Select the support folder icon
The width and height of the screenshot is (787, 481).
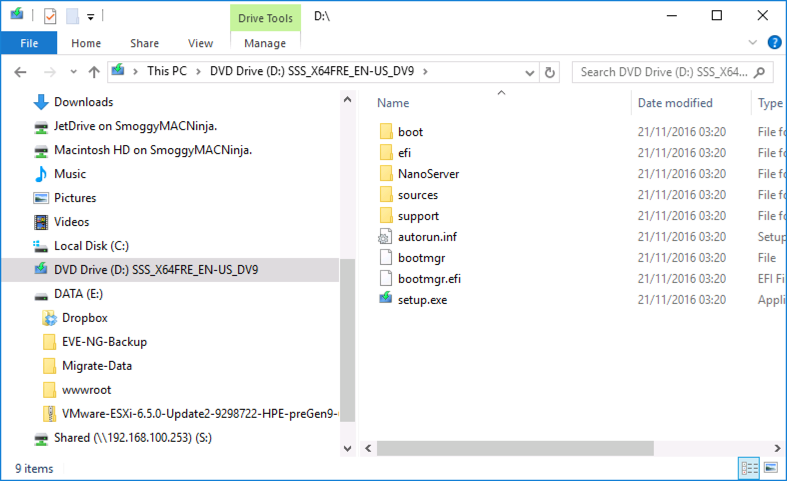pyautogui.click(x=386, y=216)
